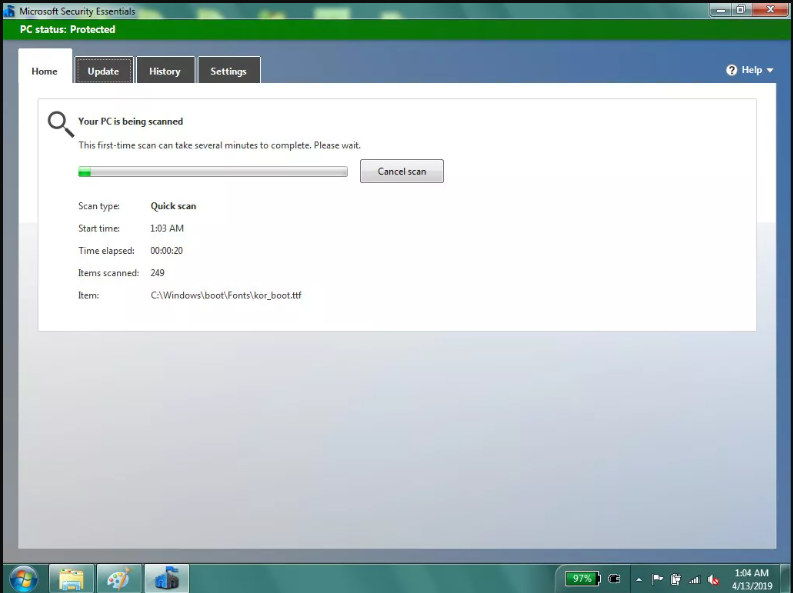Open the Update tab
The width and height of the screenshot is (793, 593).
104,71
